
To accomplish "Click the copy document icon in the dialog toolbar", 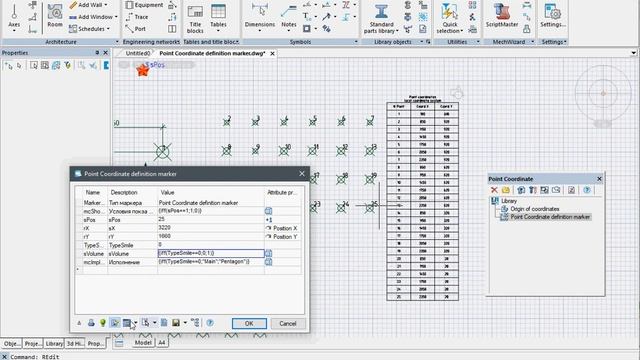I will coord(164,323).
